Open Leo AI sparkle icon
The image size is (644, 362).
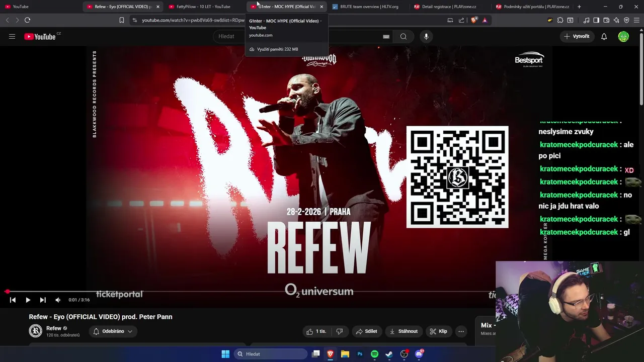(x=616, y=20)
